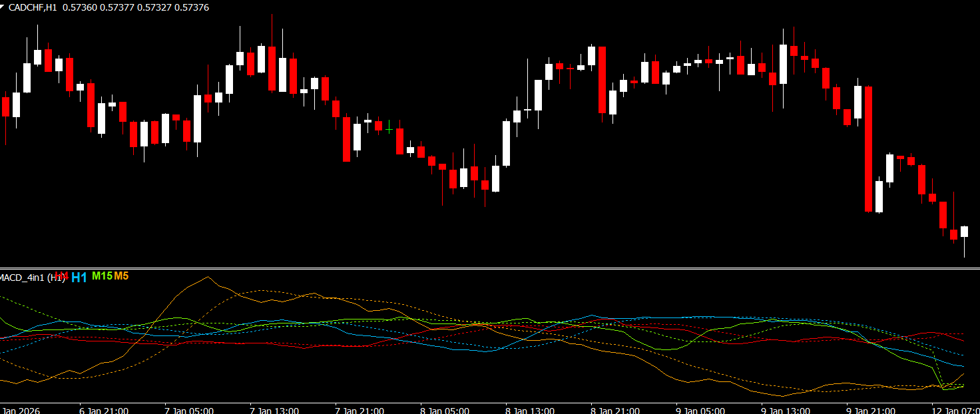The width and height of the screenshot is (980, 414).
Task: Click the 8 Jan 21:00 time axis label
Action: click(615, 410)
